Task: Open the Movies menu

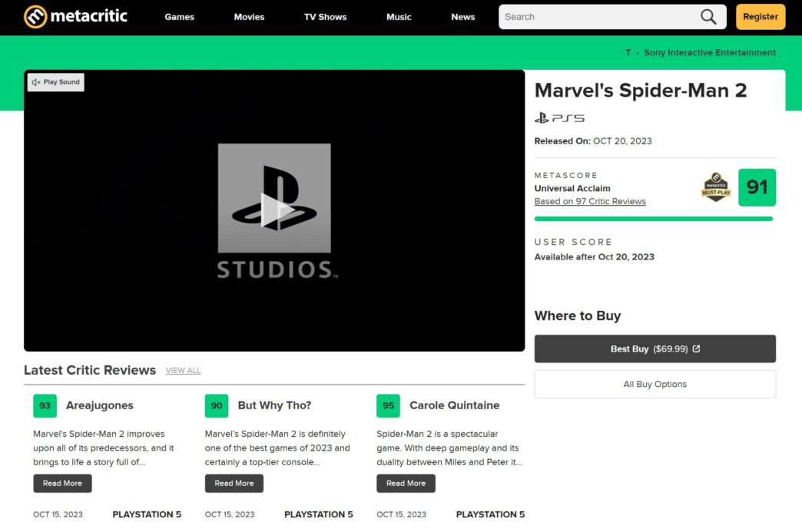Action: 249,17
